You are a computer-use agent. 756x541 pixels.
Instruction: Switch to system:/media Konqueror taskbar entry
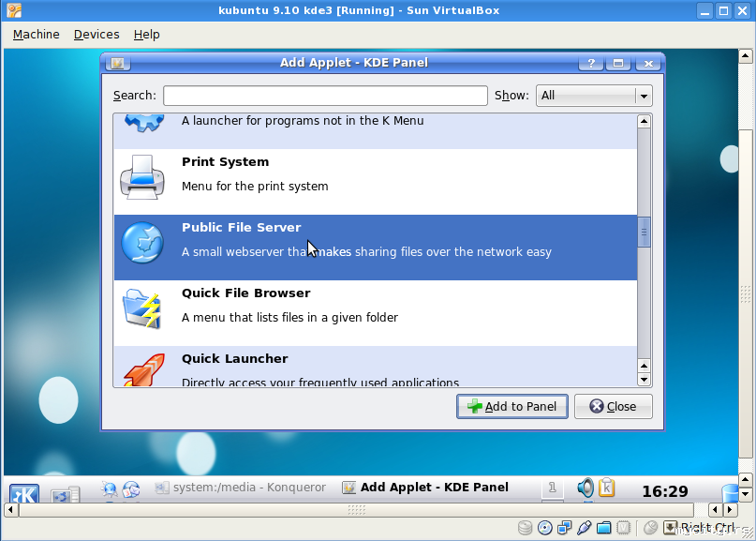[240, 488]
